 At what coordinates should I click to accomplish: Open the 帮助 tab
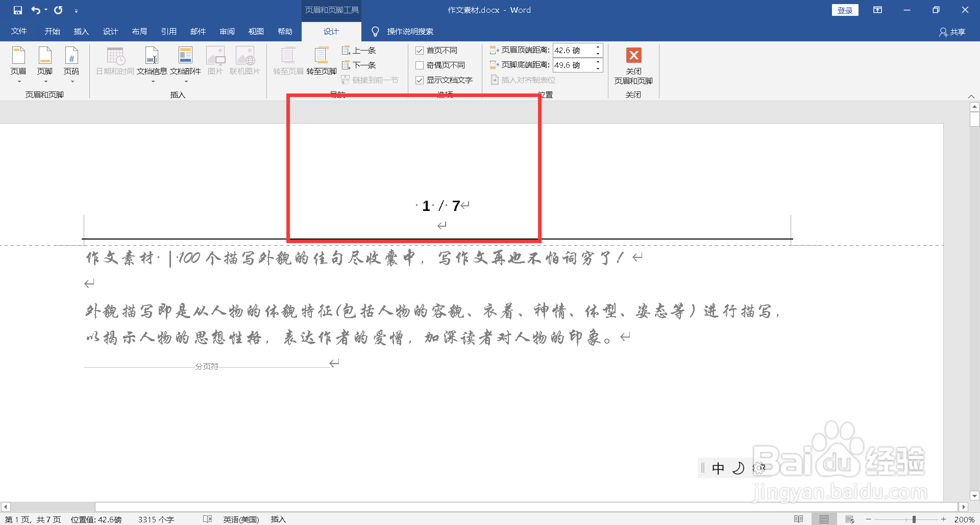[285, 32]
